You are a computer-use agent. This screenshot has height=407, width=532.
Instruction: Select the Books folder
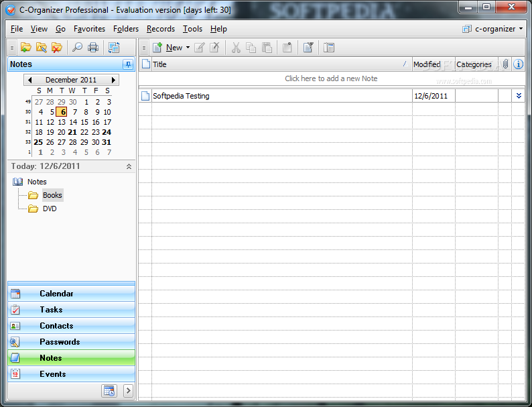coord(52,195)
